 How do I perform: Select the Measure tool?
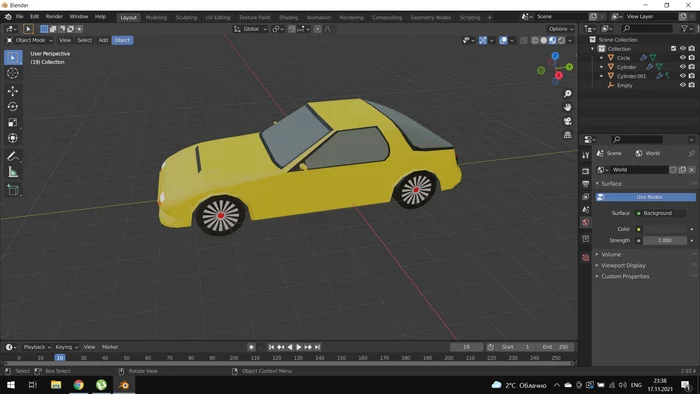(12, 172)
